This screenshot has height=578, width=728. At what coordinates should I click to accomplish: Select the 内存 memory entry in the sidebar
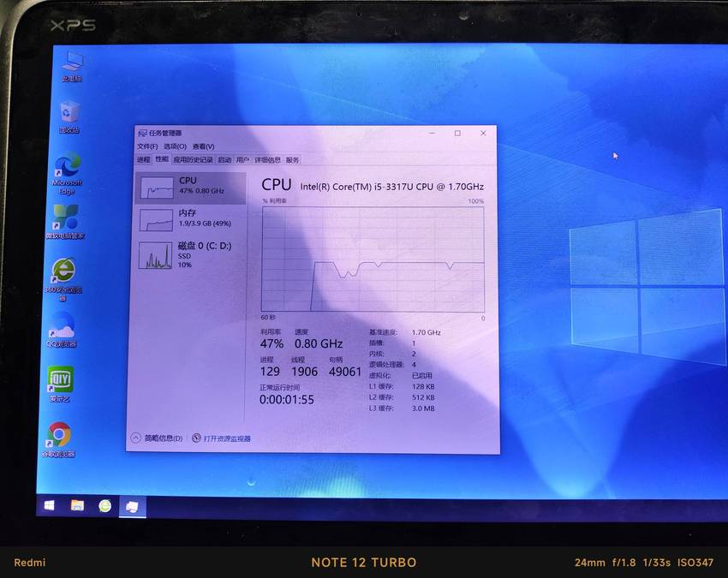pyautogui.click(x=190, y=219)
